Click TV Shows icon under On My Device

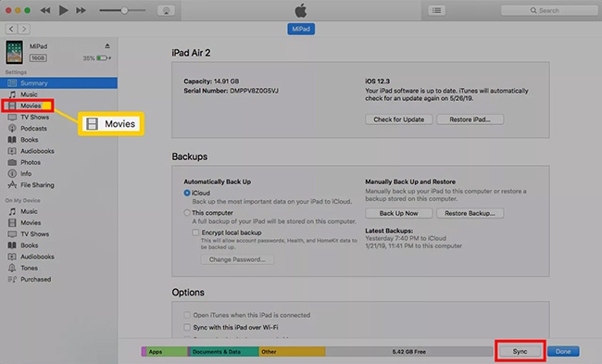pos(12,233)
